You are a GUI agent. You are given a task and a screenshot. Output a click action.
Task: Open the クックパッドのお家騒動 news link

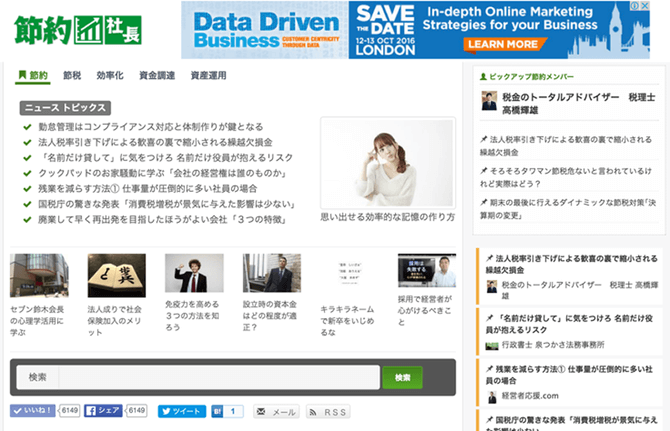pyautogui.click(x=157, y=172)
